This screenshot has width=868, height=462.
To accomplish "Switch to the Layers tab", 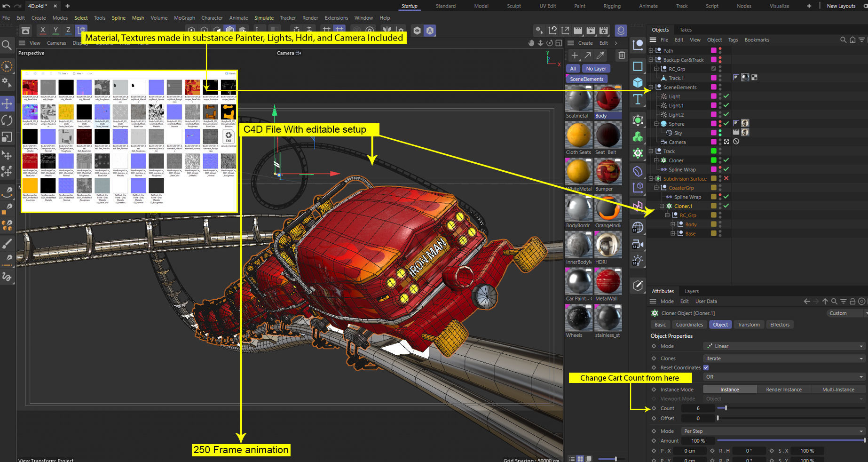I will point(692,291).
